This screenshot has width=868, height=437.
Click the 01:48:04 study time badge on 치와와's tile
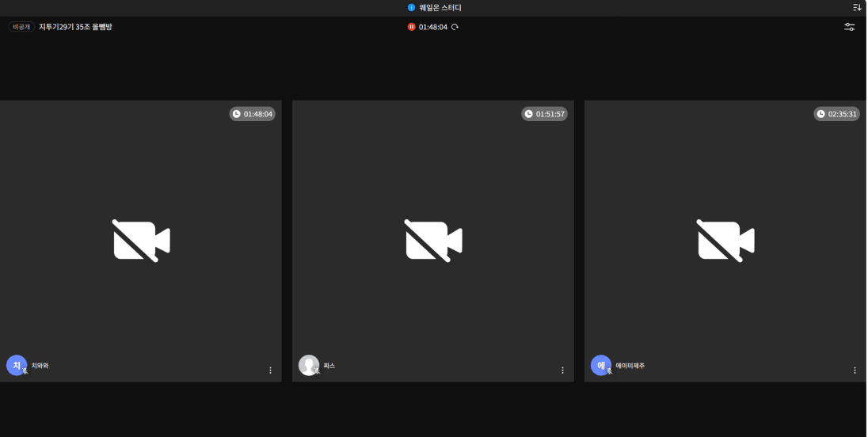point(253,114)
